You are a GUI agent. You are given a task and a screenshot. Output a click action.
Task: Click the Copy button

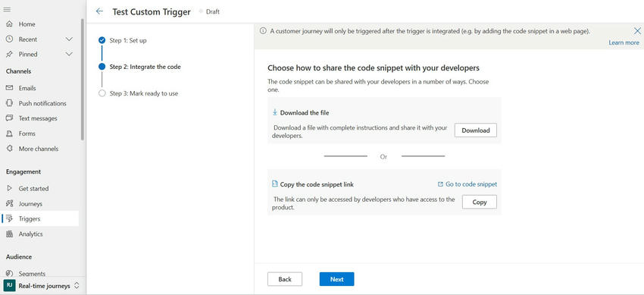480,202
